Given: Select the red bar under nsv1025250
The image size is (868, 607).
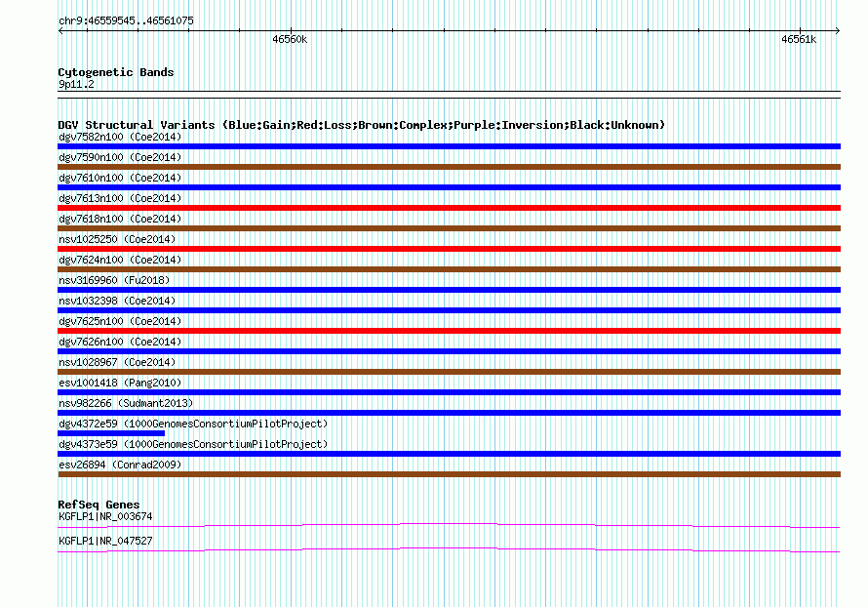Looking at the screenshot, I should 449,249.
